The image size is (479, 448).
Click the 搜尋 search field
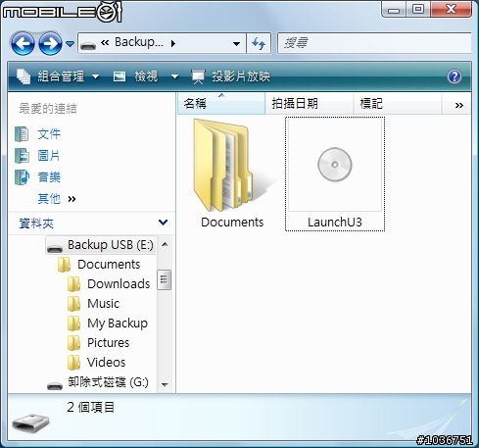tap(374, 43)
